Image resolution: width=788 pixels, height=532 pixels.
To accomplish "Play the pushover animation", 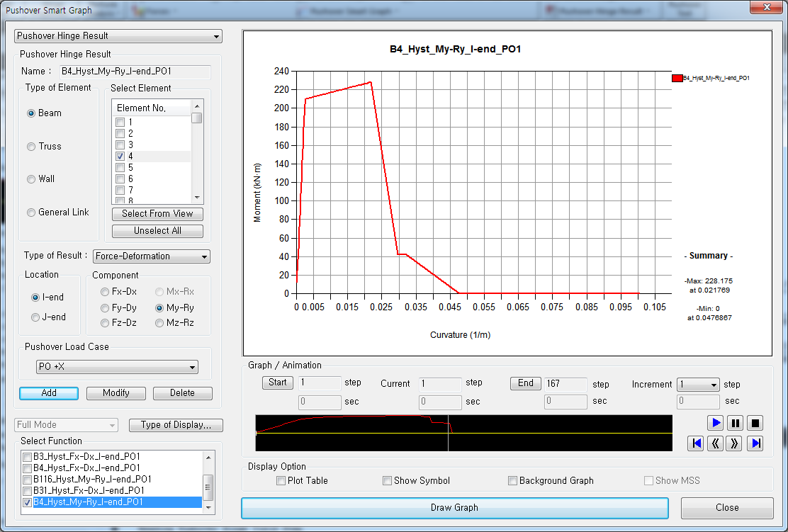I will coord(715,423).
